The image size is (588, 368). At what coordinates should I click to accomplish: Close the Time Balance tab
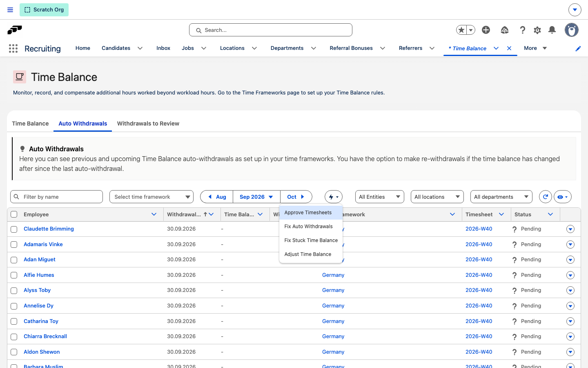509,48
